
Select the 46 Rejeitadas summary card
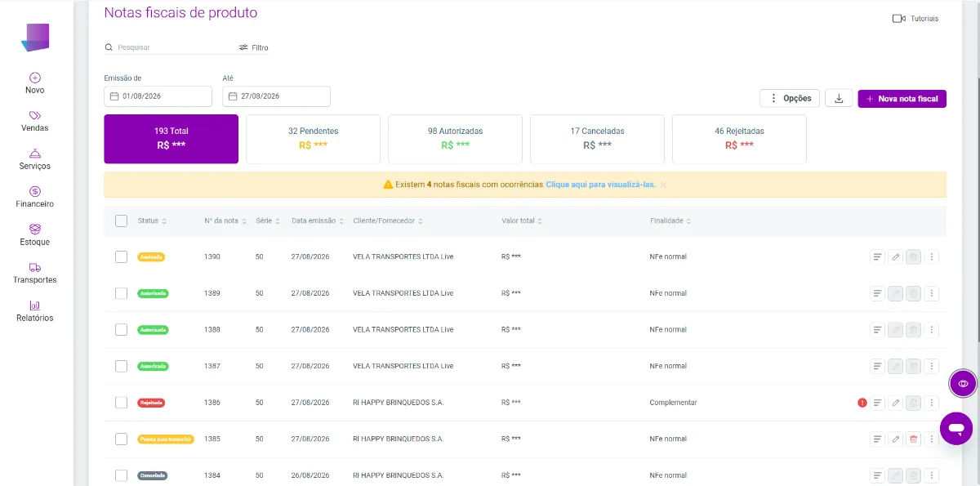tap(739, 139)
